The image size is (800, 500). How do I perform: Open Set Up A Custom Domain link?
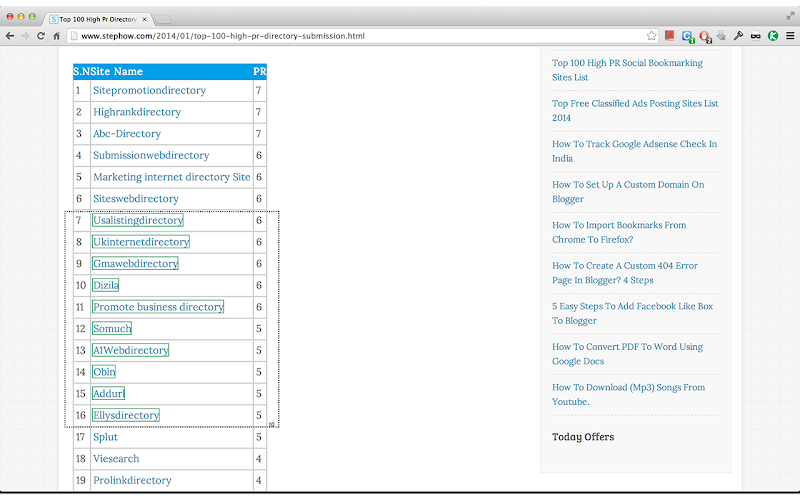[628, 192]
